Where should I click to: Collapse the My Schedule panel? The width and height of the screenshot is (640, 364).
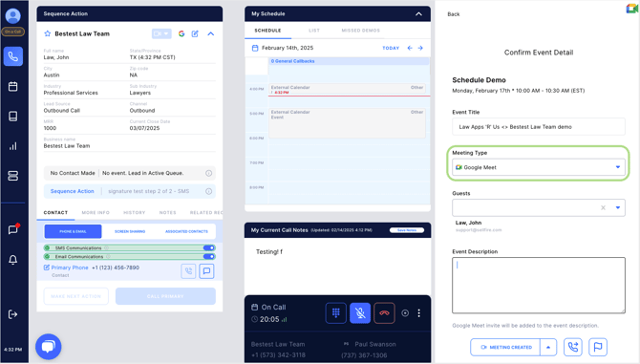click(418, 14)
